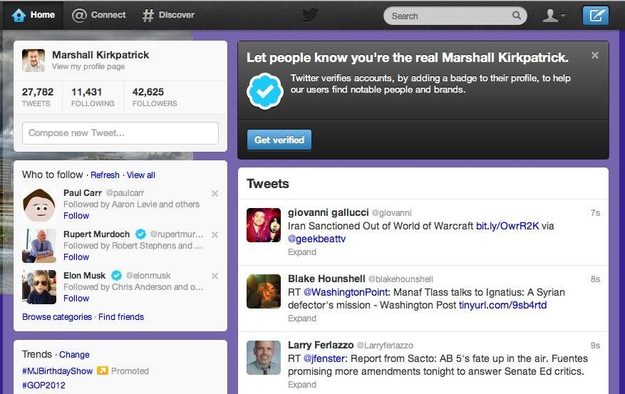
Task: Click View my profile page
Action: [88, 67]
